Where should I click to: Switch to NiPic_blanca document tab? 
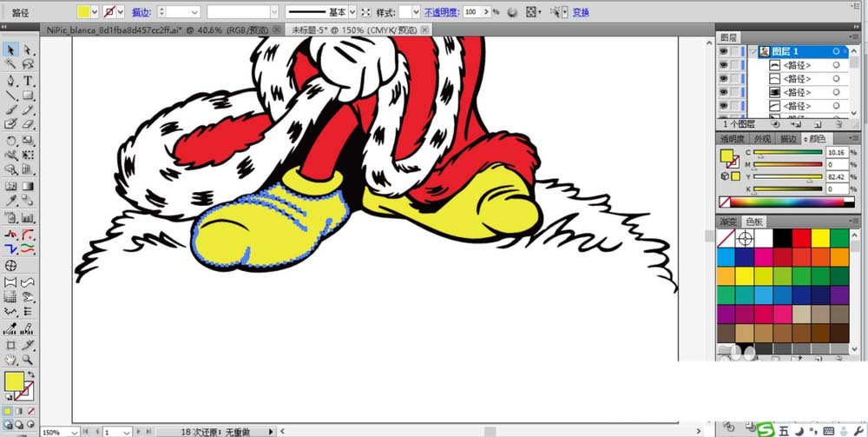point(158,30)
